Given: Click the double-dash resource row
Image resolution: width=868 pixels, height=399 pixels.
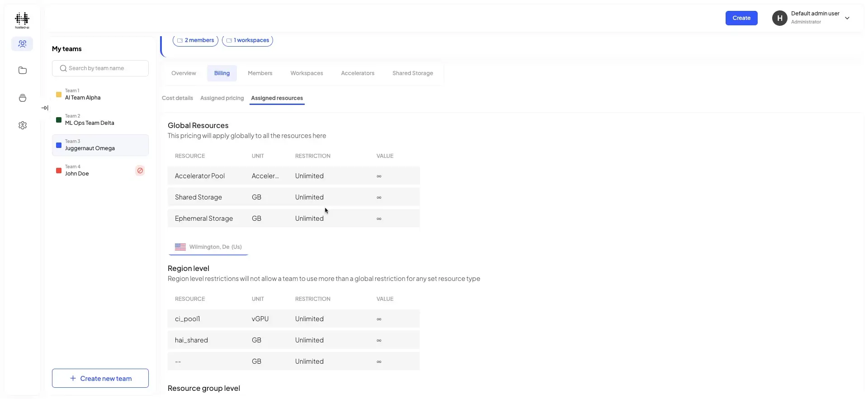Looking at the screenshot, I should click(x=293, y=361).
